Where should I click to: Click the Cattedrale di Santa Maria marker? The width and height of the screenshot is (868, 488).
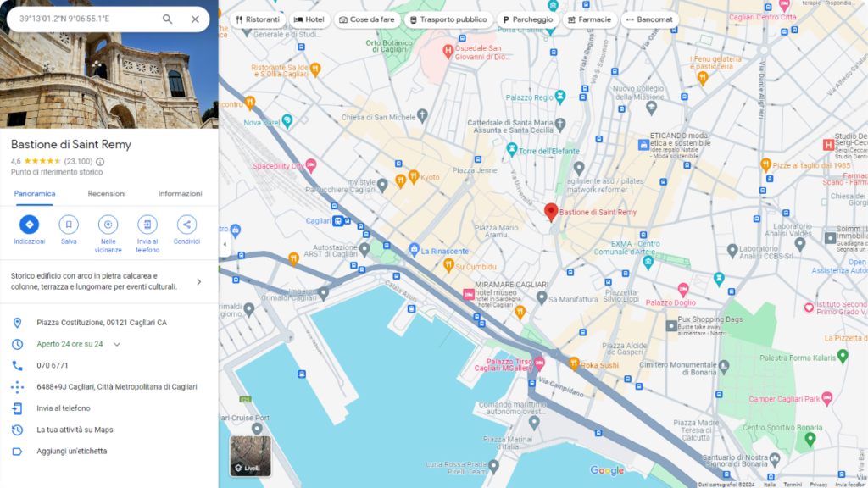click(x=560, y=124)
